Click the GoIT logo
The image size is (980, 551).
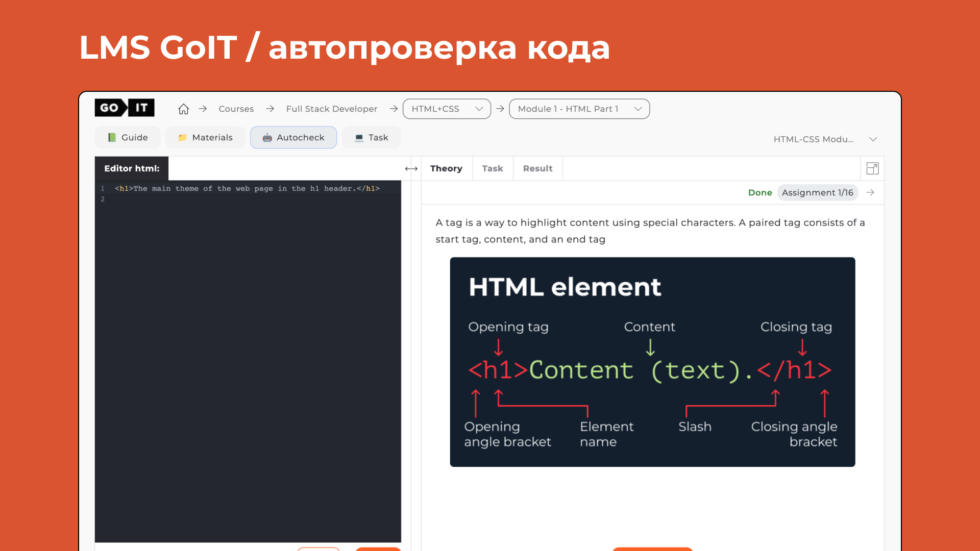coord(125,108)
